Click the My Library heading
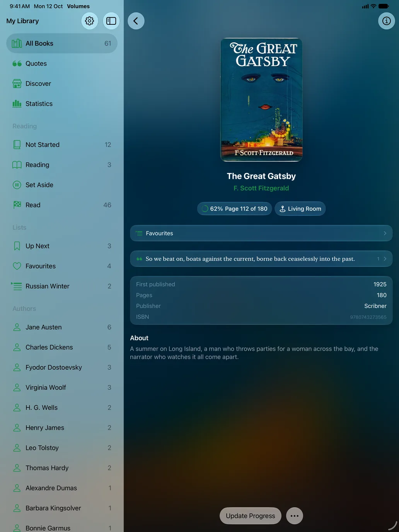Screen dimensions: 399x532 (x=22, y=21)
